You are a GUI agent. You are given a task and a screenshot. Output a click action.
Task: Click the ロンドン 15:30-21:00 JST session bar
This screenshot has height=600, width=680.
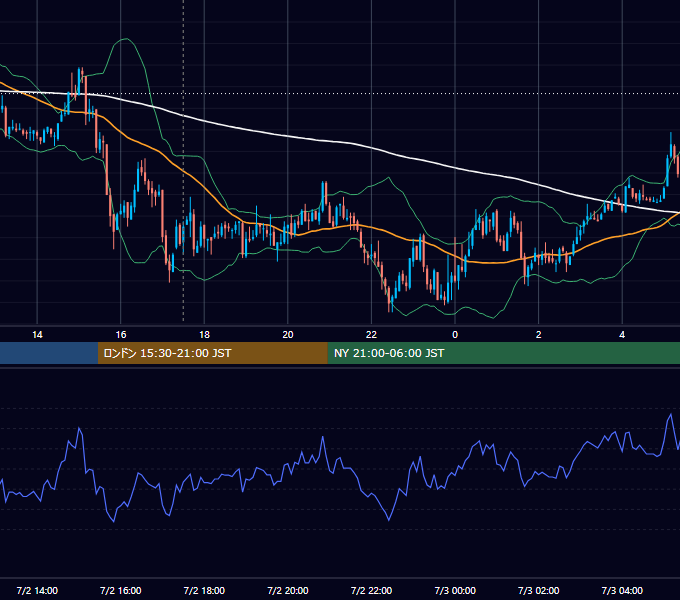coord(212,353)
